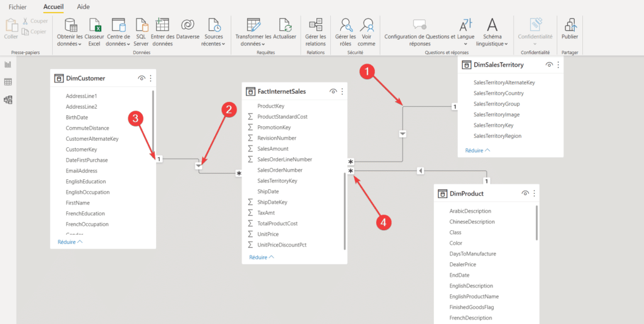Select EnglishProductName field in DimProduct
Viewport: 644px width, 324px height.
click(474, 296)
